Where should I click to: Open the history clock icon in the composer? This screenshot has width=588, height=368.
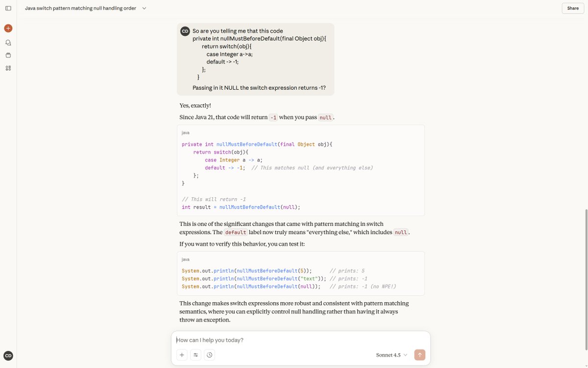[209, 354]
